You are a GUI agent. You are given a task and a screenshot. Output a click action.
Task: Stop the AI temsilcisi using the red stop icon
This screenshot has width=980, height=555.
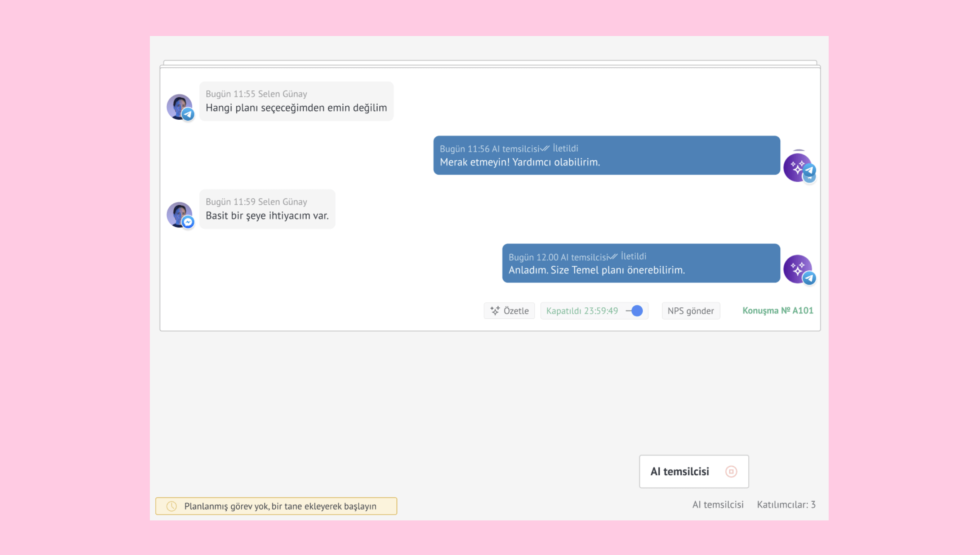731,471
